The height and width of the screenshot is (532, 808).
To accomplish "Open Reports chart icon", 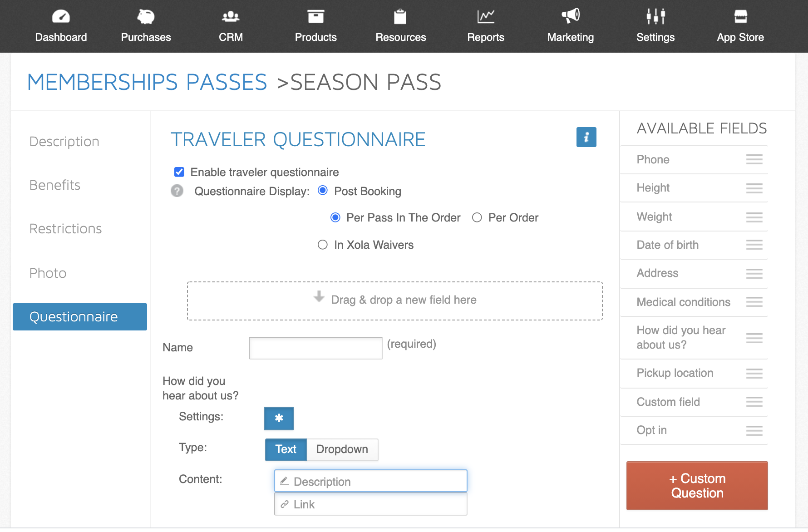I will [486, 16].
